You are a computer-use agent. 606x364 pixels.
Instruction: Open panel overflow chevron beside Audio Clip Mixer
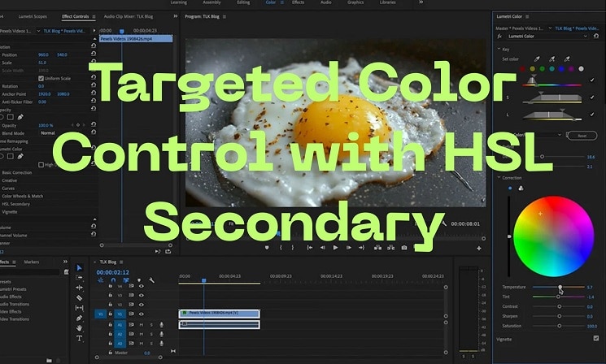[x=176, y=16]
